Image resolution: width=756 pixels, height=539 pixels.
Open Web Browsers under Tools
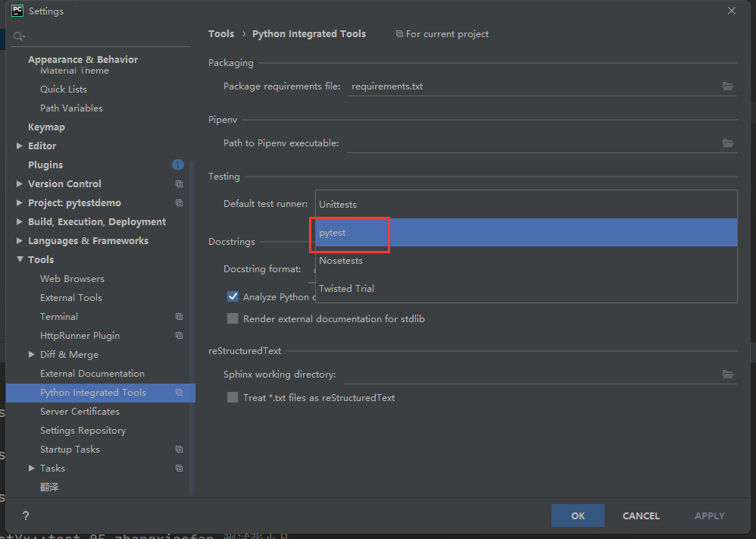tap(72, 278)
